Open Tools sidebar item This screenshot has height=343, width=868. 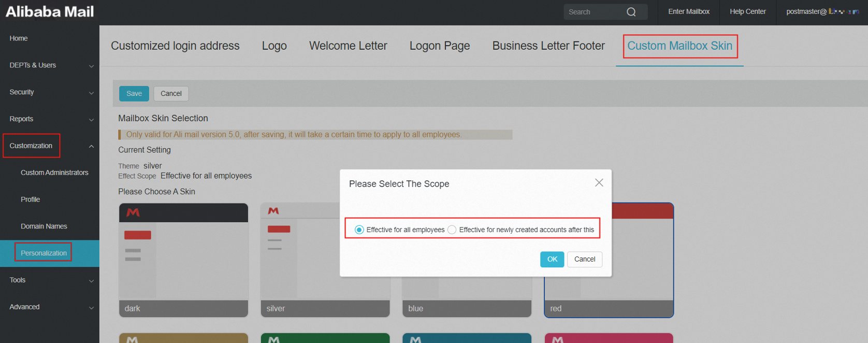(x=18, y=280)
